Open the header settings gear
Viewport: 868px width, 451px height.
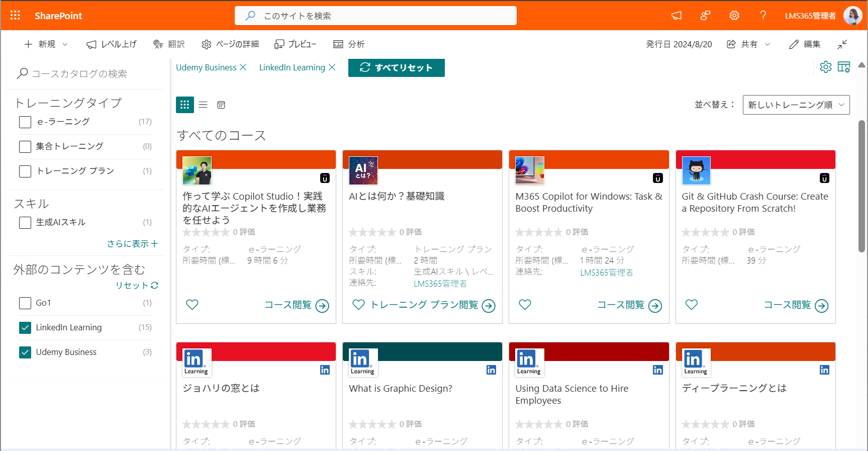point(734,16)
